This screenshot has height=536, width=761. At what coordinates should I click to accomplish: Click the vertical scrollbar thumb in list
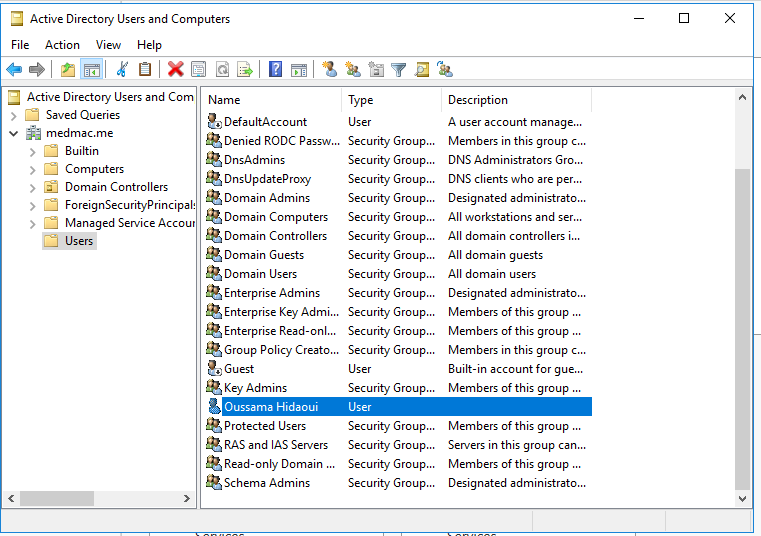point(742,329)
